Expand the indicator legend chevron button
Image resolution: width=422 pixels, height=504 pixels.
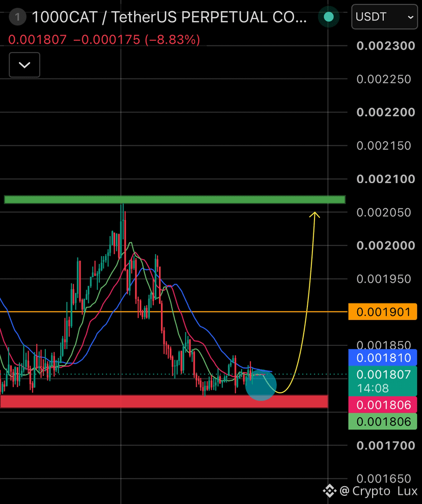click(x=24, y=65)
